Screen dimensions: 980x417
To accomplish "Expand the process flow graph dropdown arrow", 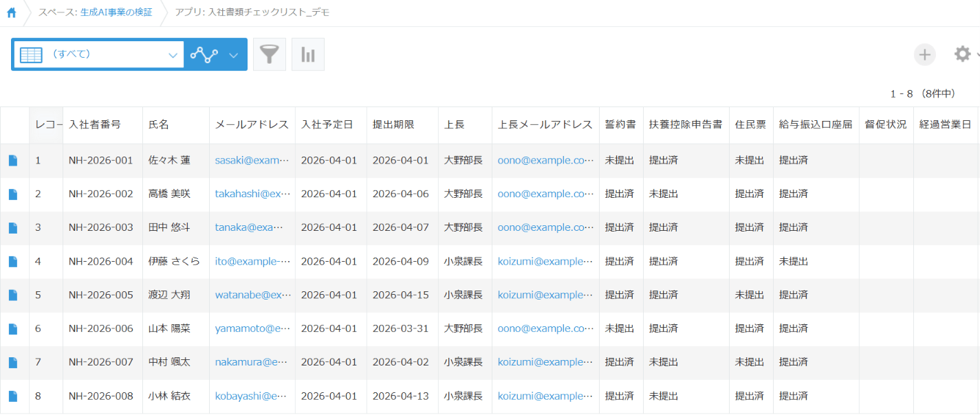I will 233,55.
